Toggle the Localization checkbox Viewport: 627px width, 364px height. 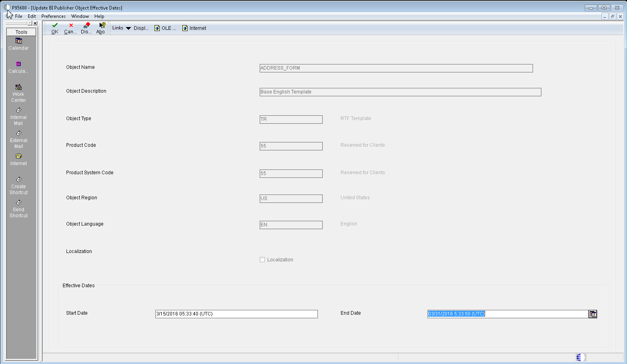pos(262,260)
